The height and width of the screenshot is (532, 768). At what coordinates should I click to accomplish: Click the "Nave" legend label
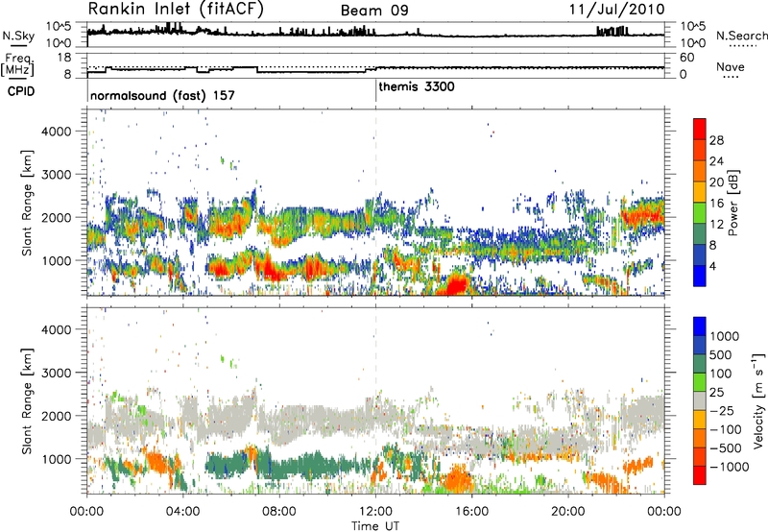[731, 67]
